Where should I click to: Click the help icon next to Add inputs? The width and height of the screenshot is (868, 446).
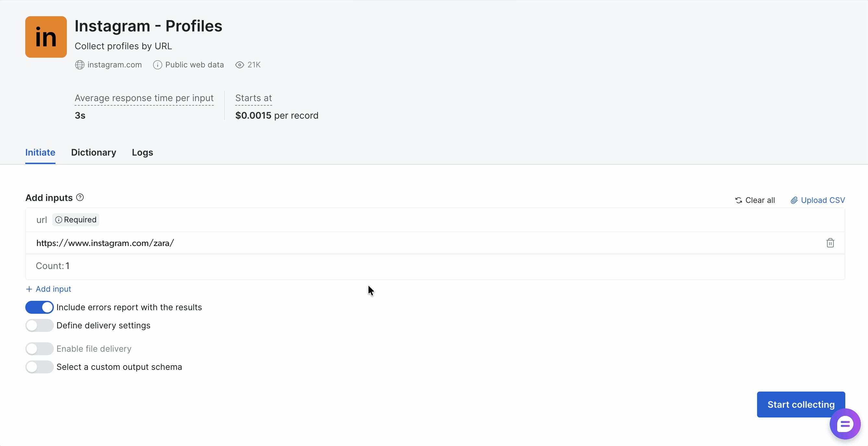tap(80, 197)
